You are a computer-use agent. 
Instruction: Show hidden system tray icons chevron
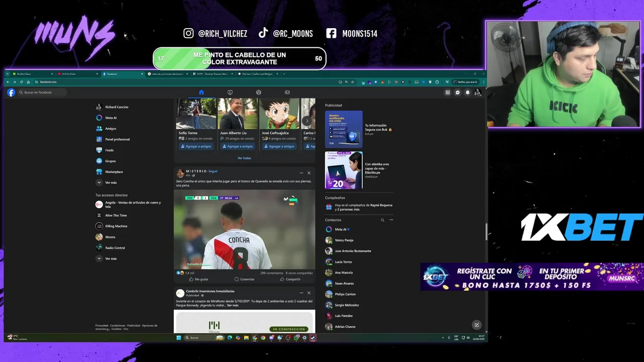coord(443,338)
